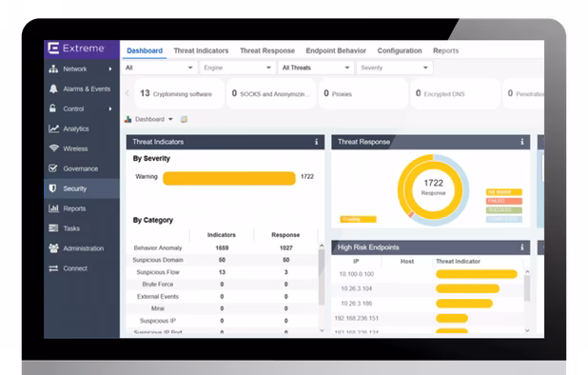Open the Threat Response tab
The image size is (588, 375).
coord(267,50)
